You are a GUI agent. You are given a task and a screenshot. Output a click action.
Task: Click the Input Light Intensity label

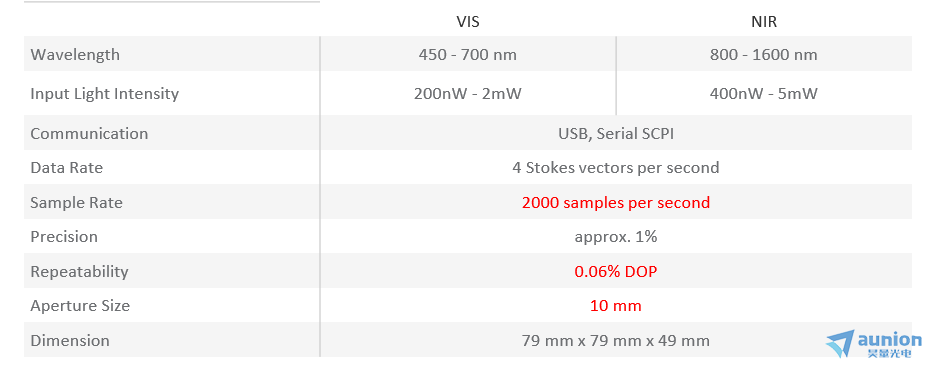(105, 94)
